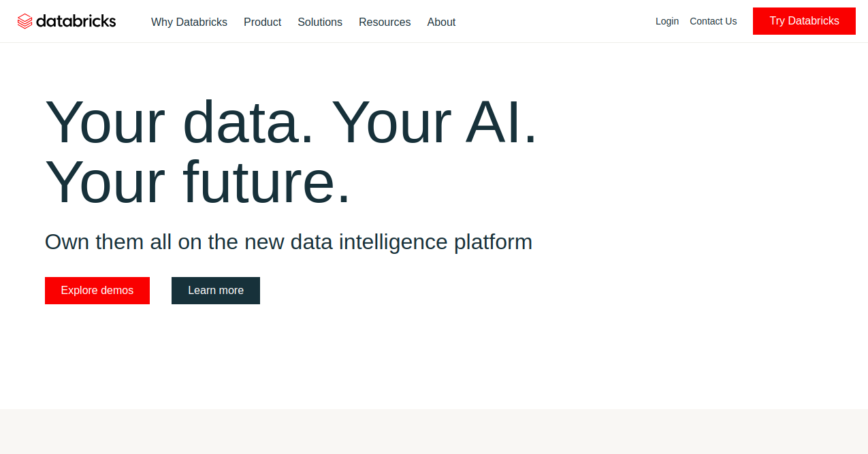Select the About menu item
The width and height of the screenshot is (868, 454).
pyautogui.click(x=441, y=22)
